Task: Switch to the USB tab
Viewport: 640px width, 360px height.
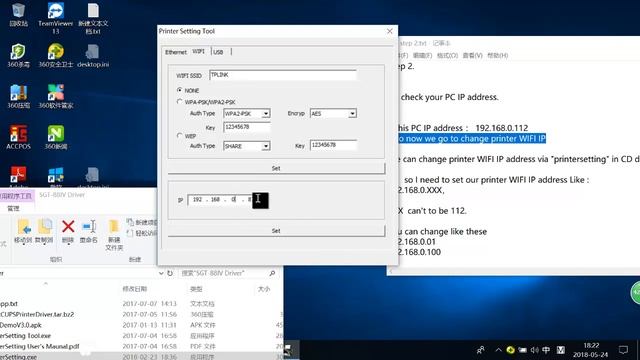Action: [218, 52]
